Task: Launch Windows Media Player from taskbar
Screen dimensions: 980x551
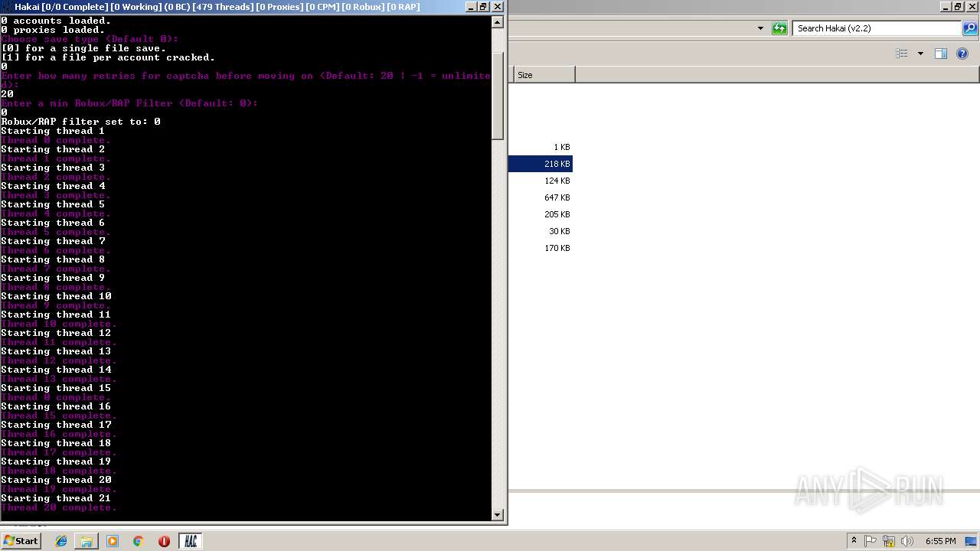Action: (x=113, y=541)
